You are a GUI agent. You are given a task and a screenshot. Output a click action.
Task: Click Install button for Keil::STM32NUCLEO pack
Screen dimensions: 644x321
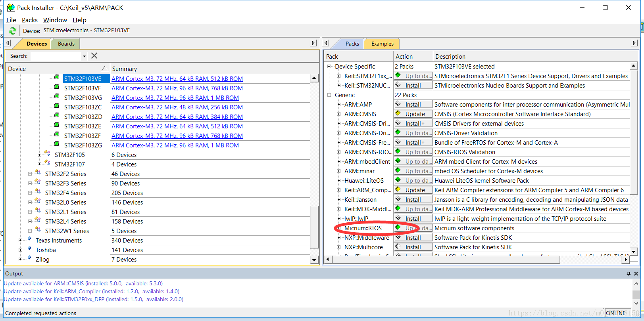pyautogui.click(x=413, y=85)
